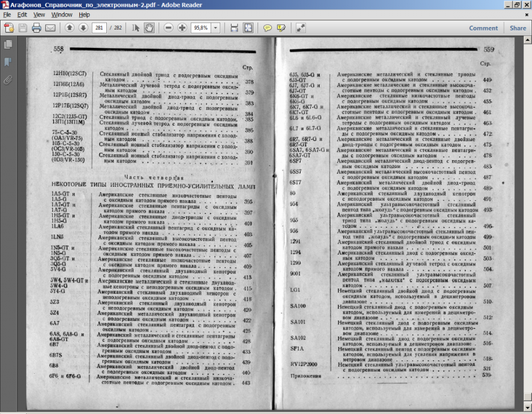Activate the Hand pan tool
The image size is (532, 414).
(x=149, y=28)
